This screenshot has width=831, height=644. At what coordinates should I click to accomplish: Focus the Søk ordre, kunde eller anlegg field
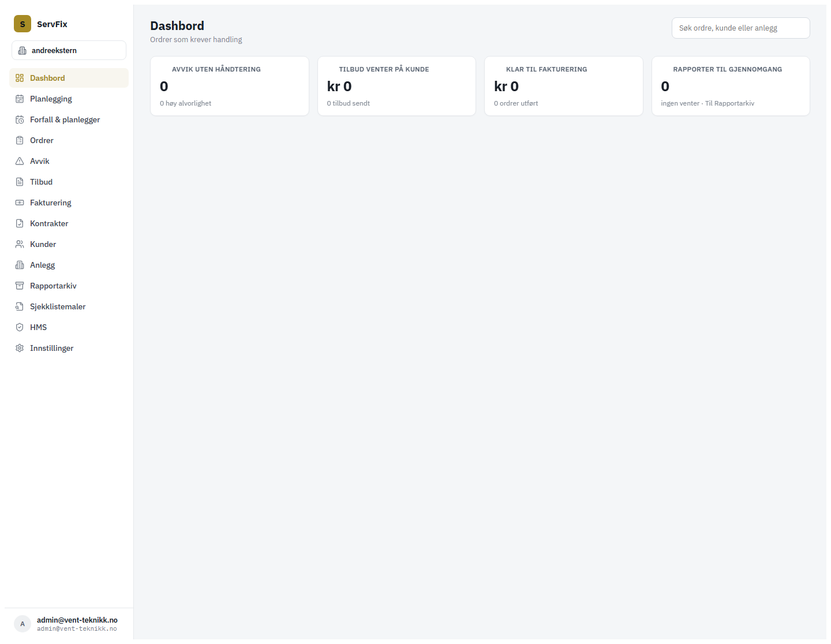pyautogui.click(x=741, y=28)
